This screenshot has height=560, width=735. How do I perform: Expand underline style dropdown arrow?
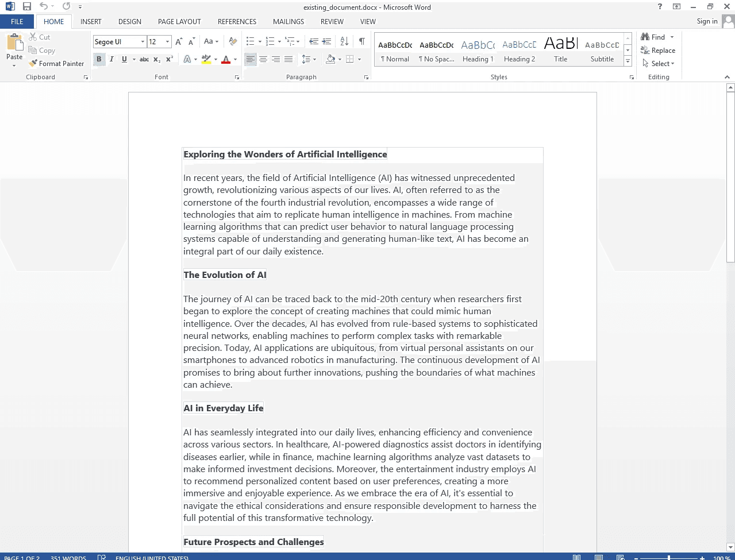tap(134, 59)
